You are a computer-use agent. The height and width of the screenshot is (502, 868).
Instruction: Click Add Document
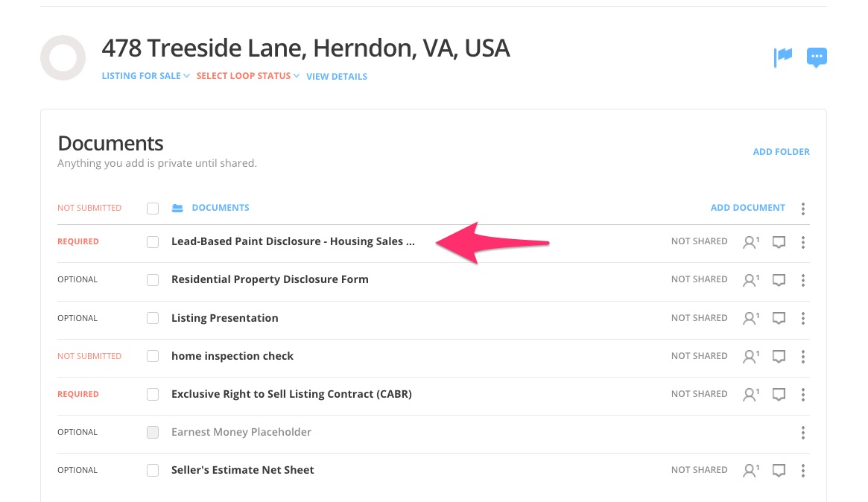click(747, 208)
